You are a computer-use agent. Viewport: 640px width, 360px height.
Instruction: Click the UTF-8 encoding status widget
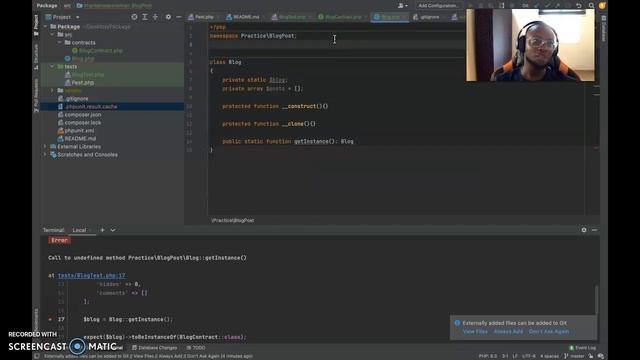pos(529,356)
